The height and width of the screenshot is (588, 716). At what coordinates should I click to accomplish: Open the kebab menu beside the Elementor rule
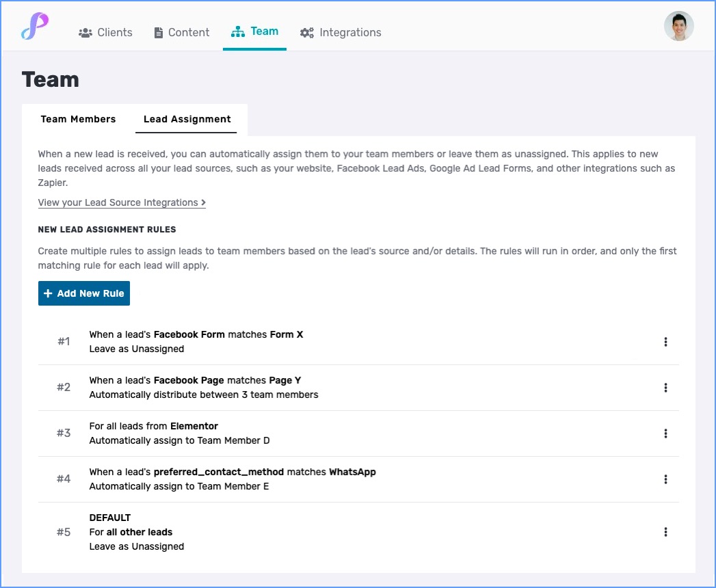pos(665,433)
